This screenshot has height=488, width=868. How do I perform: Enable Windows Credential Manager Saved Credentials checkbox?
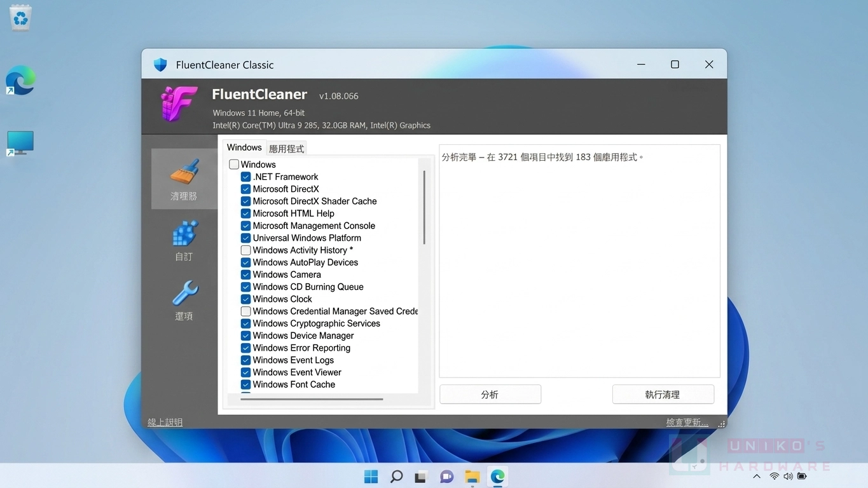point(245,311)
